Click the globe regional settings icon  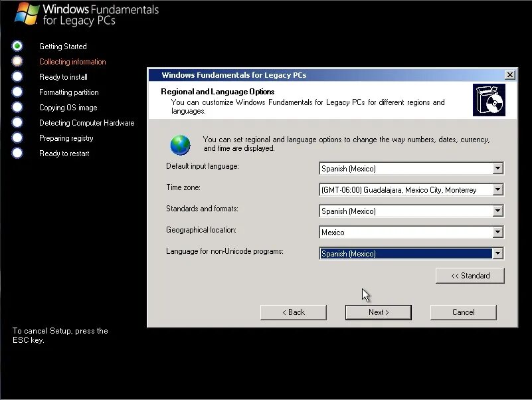click(180, 144)
